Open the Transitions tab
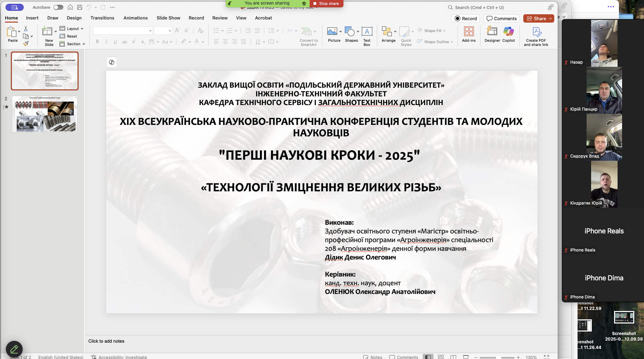The height and width of the screenshot is (359, 644). (102, 18)
